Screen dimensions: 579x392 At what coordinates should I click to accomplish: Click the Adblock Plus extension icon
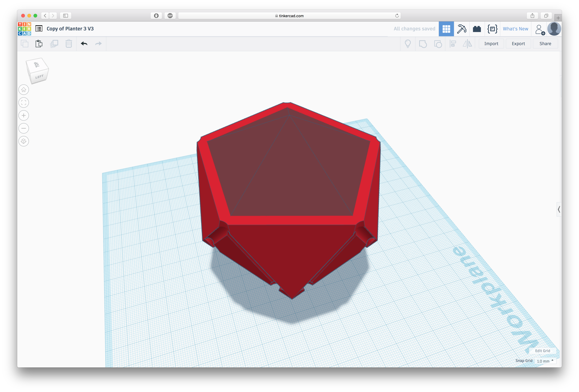click(x=170, y=16)
